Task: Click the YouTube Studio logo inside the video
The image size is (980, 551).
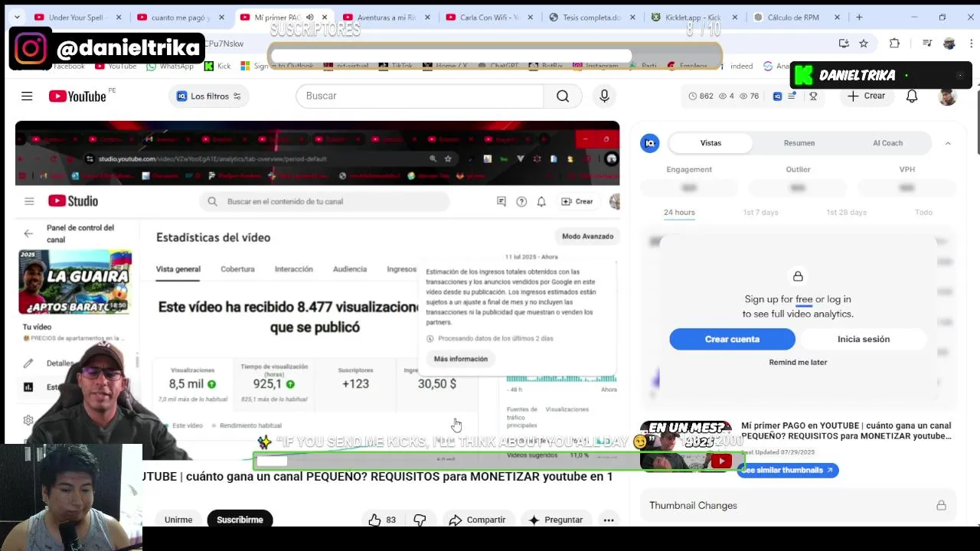Action: pos(73,201)
